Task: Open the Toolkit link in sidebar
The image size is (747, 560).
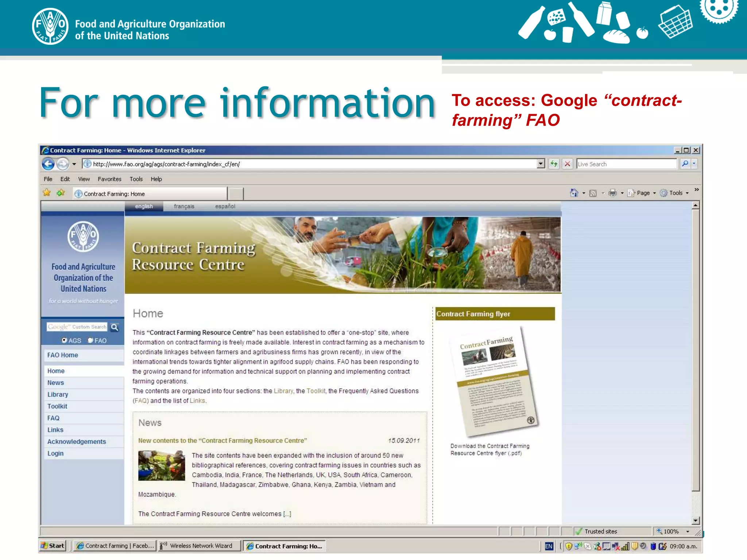Action: click(x=57, y=406)
